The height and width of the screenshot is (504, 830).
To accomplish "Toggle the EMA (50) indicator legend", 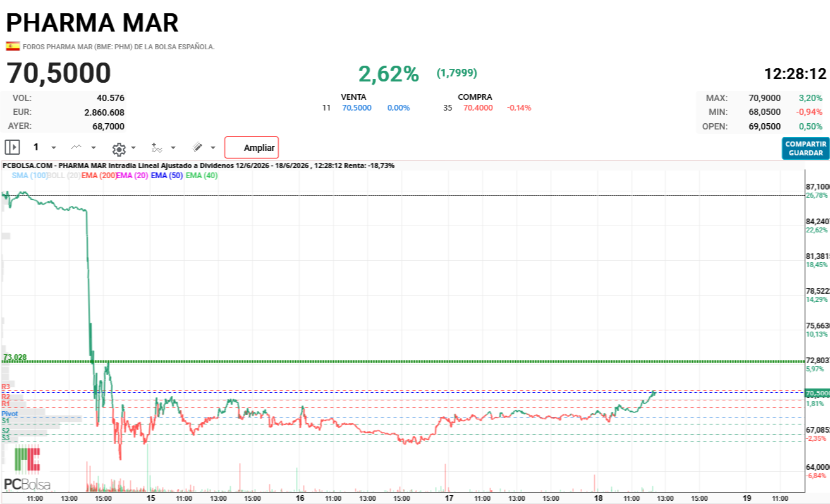I will tap(167, 176).
